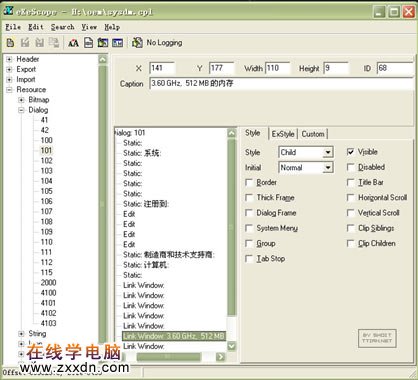The height and width of the screenshot is (380, 418).
Task: Enable the Border checkbox
Action: pos(249,182)
